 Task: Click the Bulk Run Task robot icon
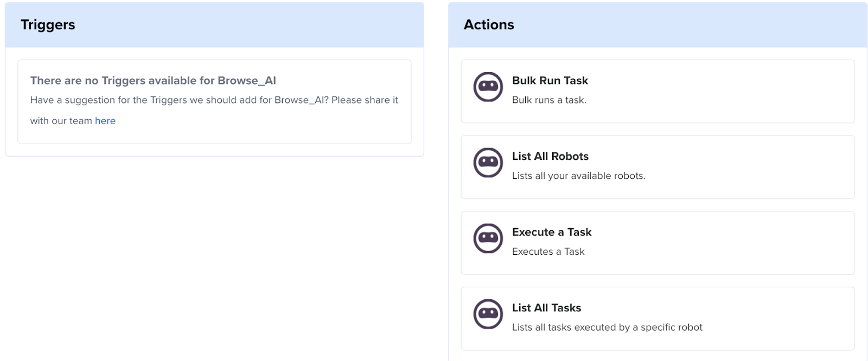(488, 87)
